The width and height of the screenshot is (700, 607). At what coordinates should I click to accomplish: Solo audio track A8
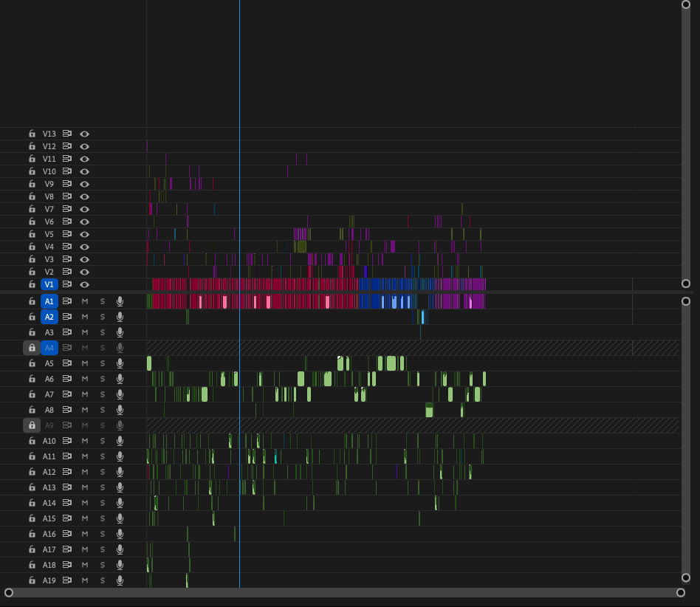[103, 410]
